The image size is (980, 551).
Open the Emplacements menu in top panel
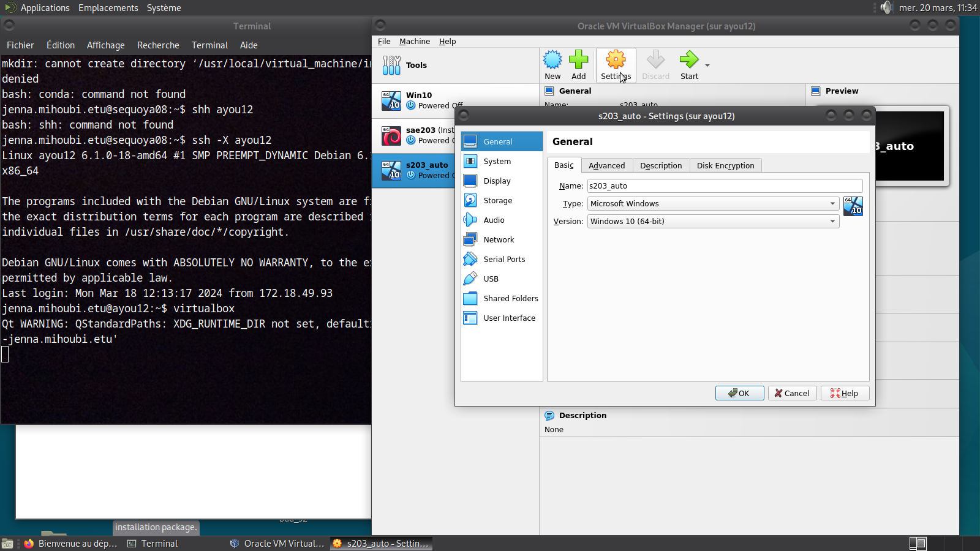108,8
